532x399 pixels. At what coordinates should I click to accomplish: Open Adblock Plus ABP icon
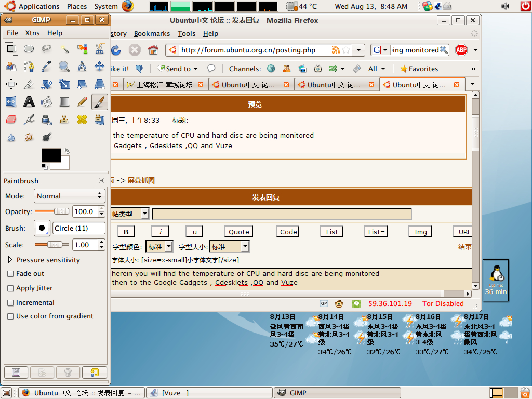pyautogui.click(x=461, y=50)
